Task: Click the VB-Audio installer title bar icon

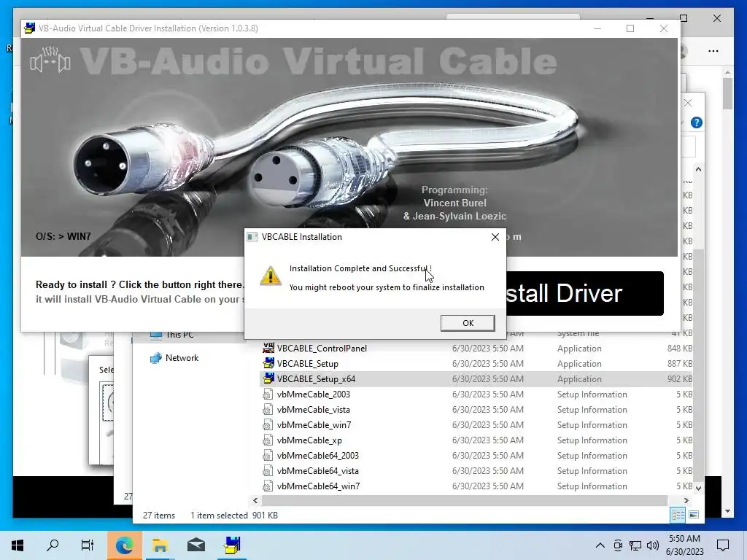Action: tap(29, 28)
